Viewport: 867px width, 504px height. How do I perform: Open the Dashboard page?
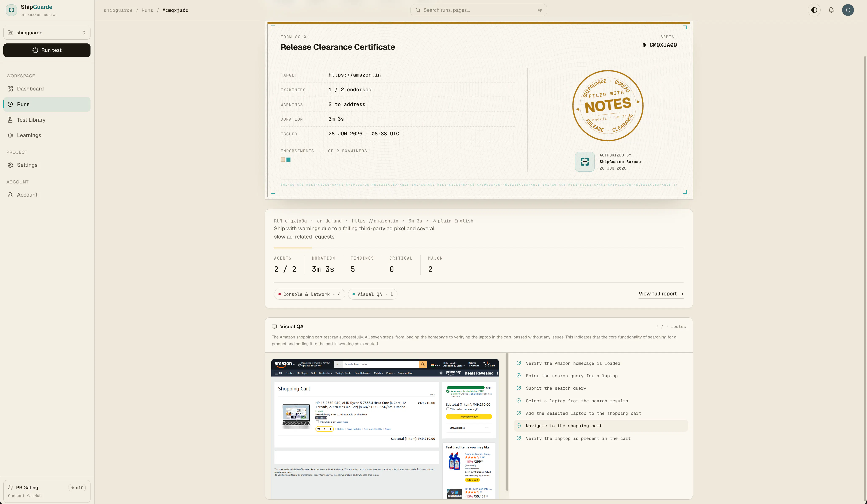coord(47,89)
